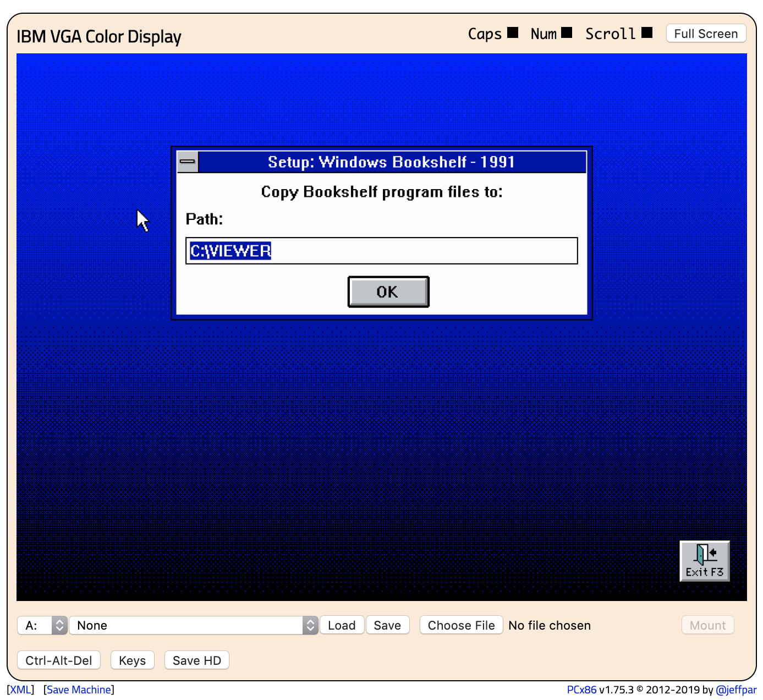Screen dimensions: 763x700
Task: Click OK to confirm the install path
Action: point(388,292)
